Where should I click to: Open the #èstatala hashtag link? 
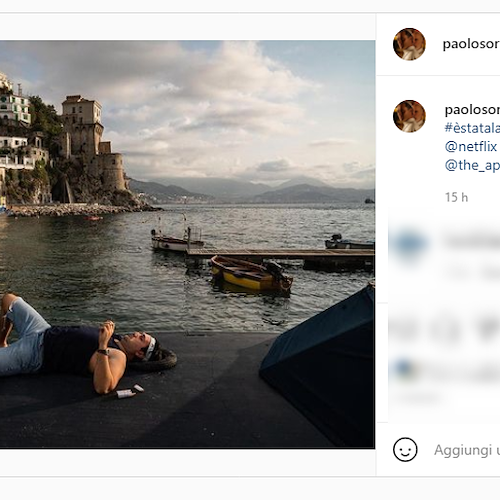[472, 128]
